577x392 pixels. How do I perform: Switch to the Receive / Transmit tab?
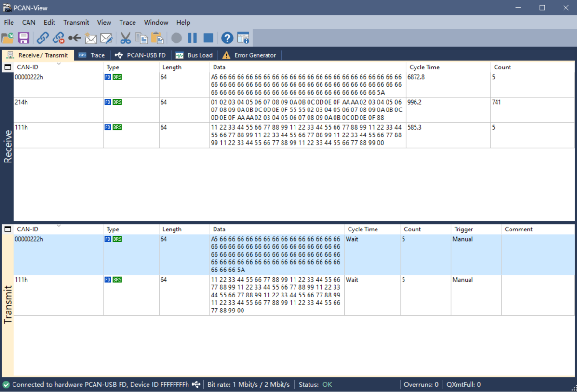pos(38,55)
